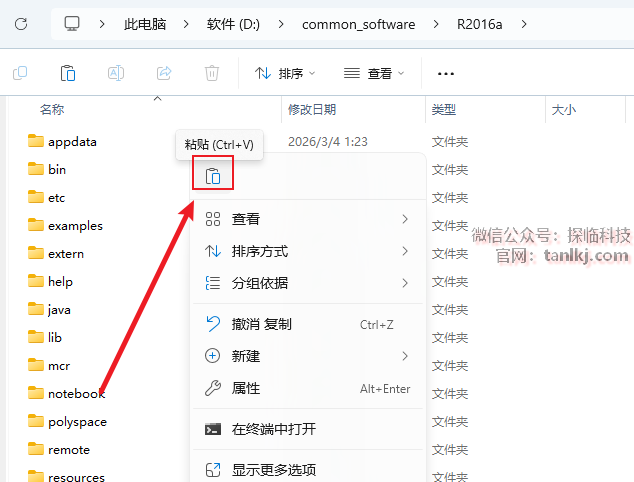Click the Delete trash icon in toolbar
Image resolution: width=634 pixels, height=482 pixels.
pyautogui.click(x=211, y=73)
